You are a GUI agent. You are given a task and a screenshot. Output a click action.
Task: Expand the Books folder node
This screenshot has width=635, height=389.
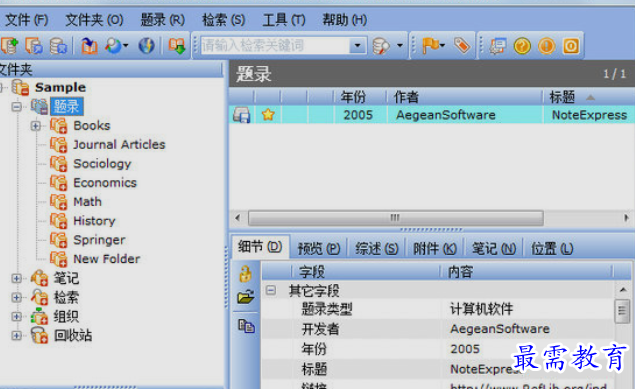click(x=36, y=125)
